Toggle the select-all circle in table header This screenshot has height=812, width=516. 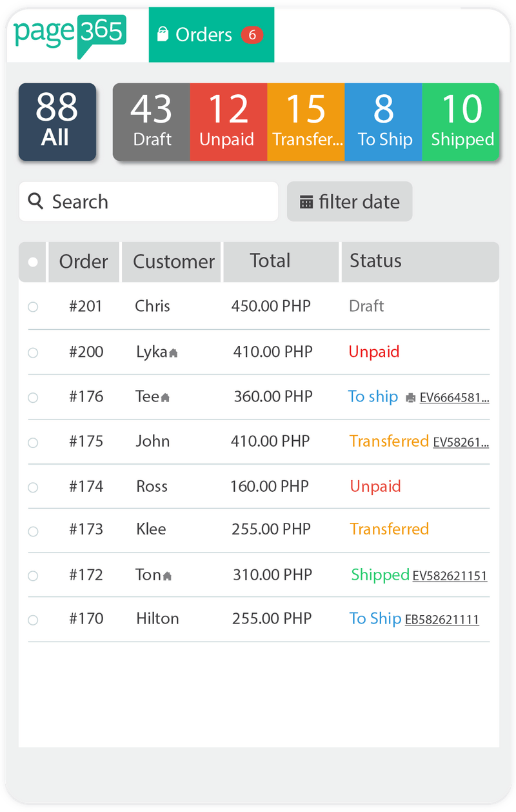pos(32,261)
